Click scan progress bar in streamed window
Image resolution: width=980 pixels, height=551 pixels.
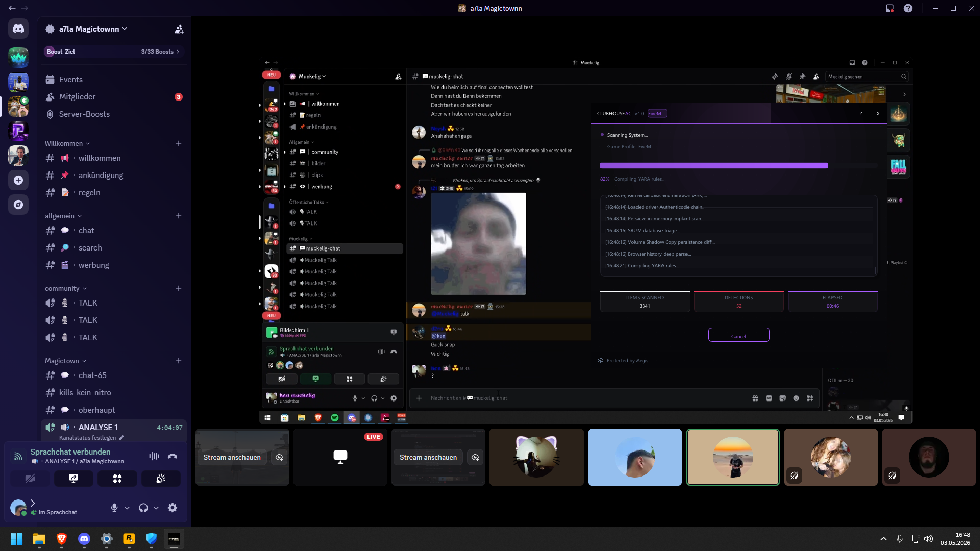[739, 166]
